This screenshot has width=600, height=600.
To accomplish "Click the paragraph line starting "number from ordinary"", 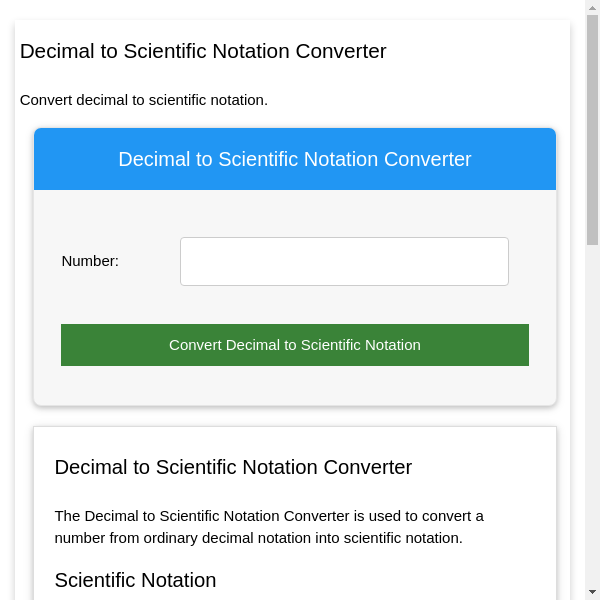I will pyautogui.click(x=258, y=538).
